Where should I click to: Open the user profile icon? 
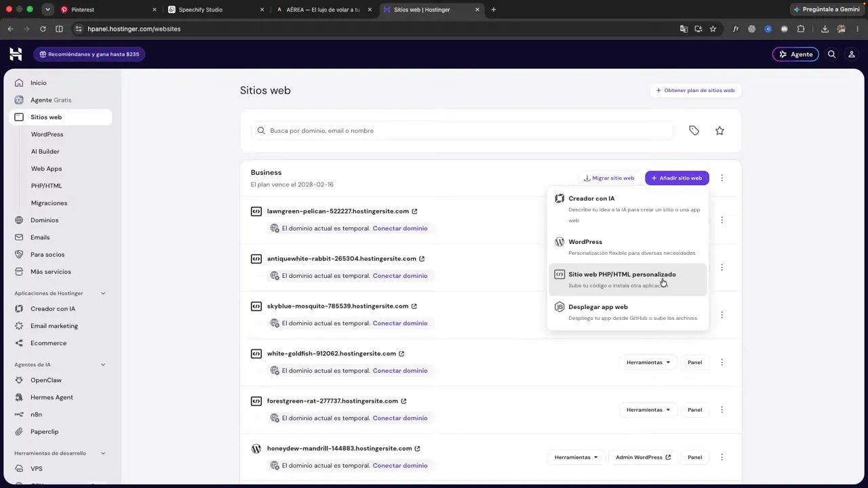852,54
